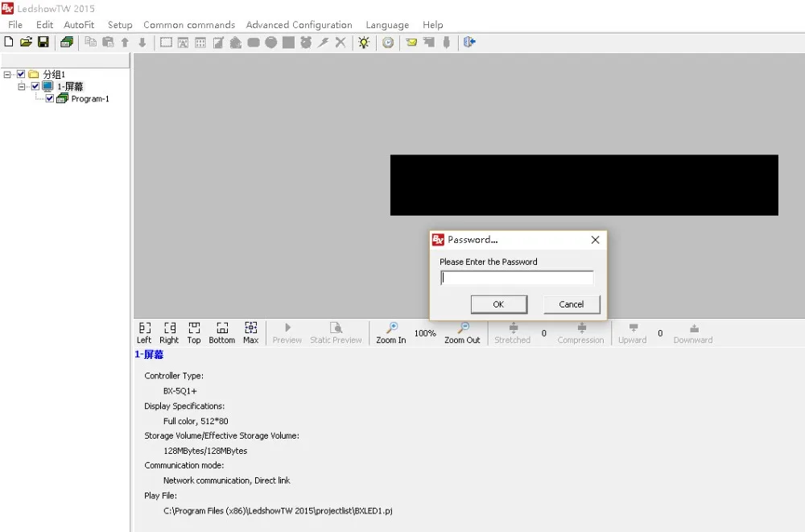This screenshot has width=805, height=532.
Task: Save the project with the floppy disk icon
Action: [x=43, y=42]
